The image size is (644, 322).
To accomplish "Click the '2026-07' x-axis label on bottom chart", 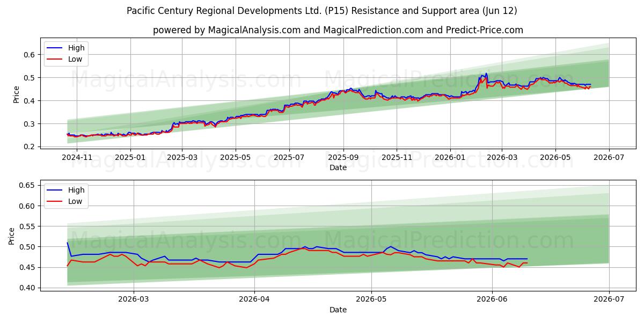I will click(609, 300).
